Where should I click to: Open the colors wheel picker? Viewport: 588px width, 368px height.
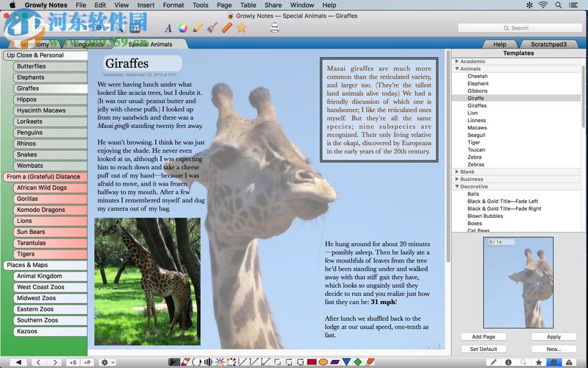pyautogui.click(x=182, y=28)
